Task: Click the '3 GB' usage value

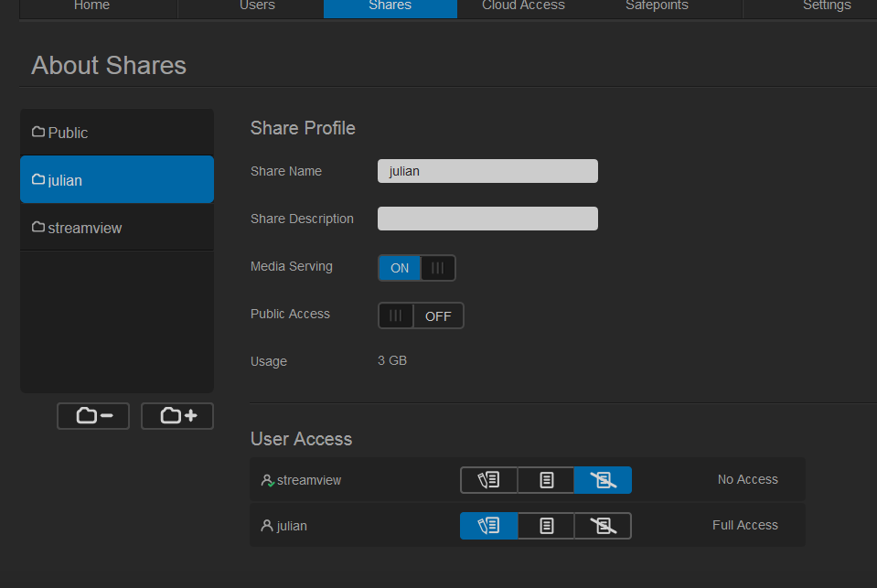Action: (x=392, y=361)
